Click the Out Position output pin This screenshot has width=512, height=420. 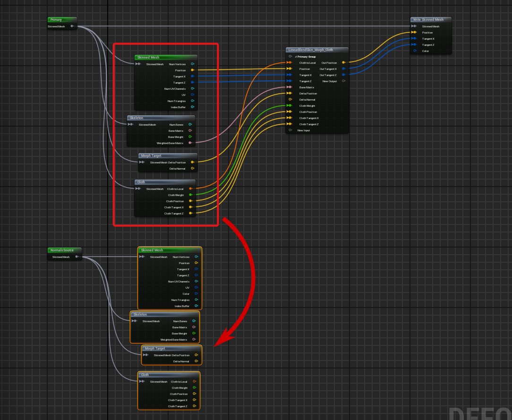[x=343, y=62]
